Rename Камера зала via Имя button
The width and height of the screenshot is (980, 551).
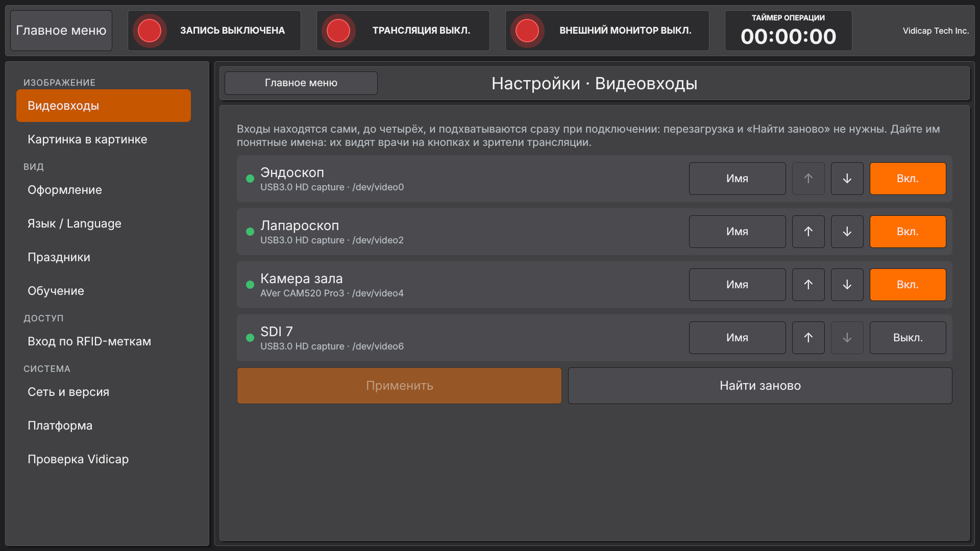737,285
